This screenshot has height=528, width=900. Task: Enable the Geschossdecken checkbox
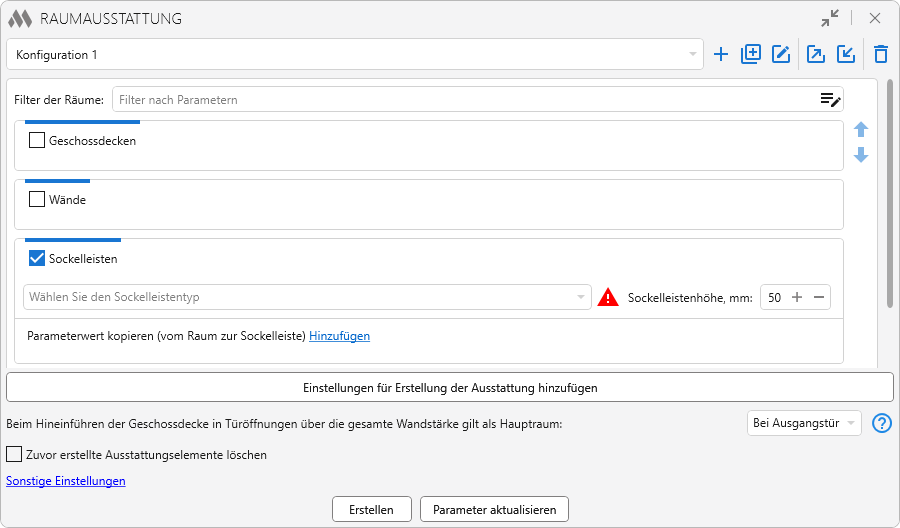click(37, 141)
